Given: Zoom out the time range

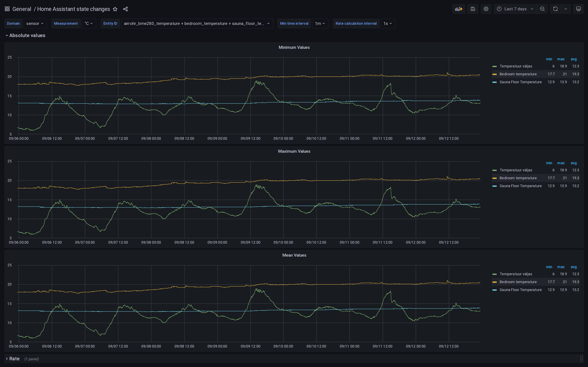Looking at the screenshot, I should (542, 9).
